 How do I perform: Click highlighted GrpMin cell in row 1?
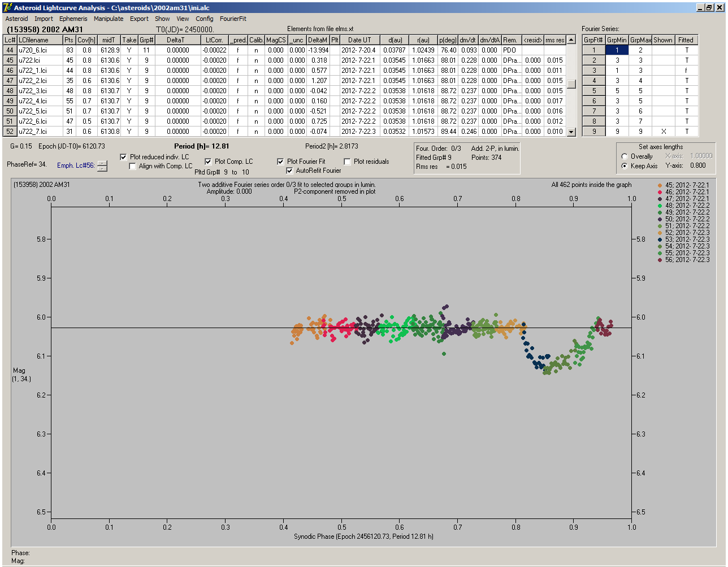(617, 50)
